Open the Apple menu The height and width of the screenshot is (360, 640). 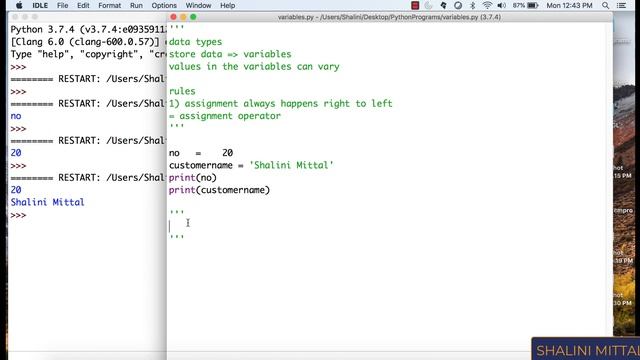(x=19, y=5)
